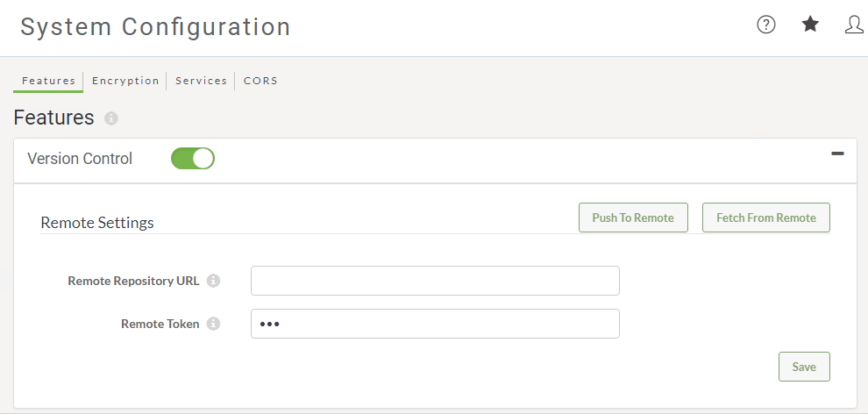
Task: Focus the Remote Repository URL field
Action: 435,281
